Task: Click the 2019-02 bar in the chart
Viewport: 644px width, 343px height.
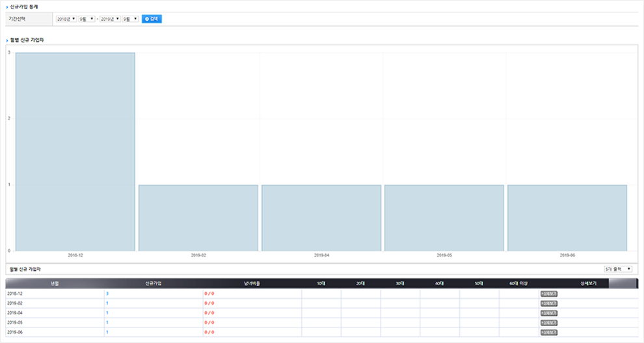Action: click(x=198, y=218)
